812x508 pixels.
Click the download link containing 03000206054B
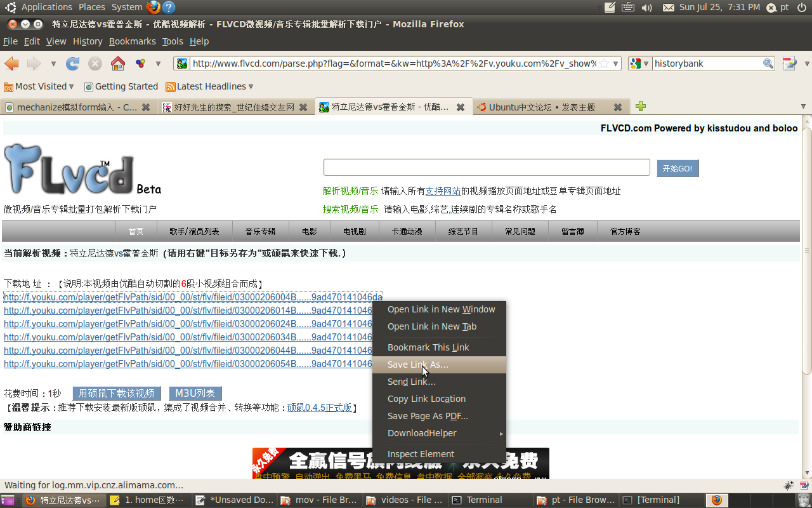click(x=188, y=364)
